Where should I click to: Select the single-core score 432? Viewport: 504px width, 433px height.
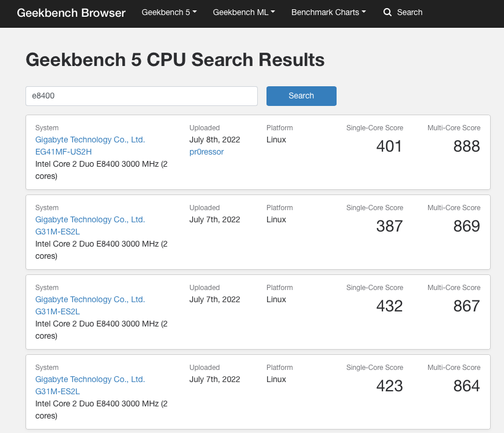tap(389, 306)
